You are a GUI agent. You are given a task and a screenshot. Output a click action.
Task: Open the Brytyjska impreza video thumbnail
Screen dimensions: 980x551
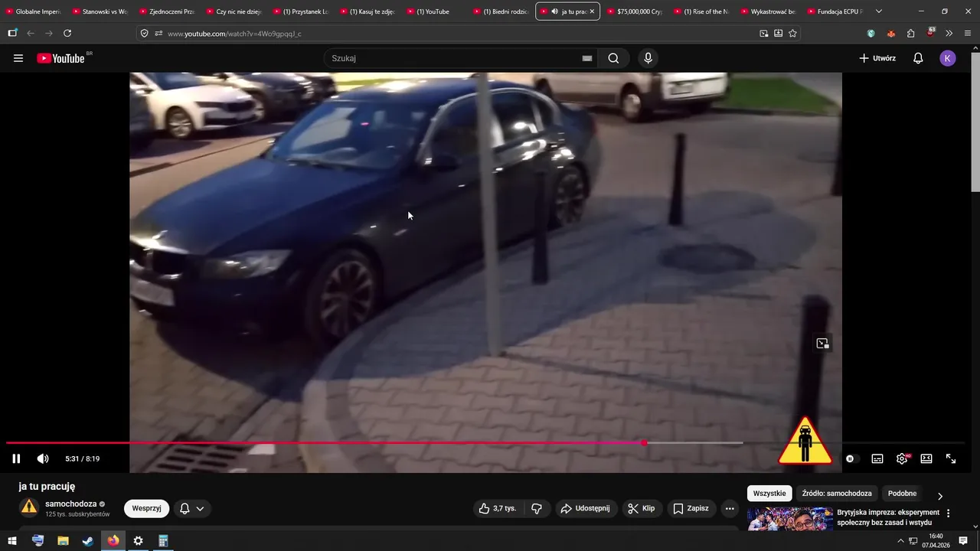[x=790, y=519]
